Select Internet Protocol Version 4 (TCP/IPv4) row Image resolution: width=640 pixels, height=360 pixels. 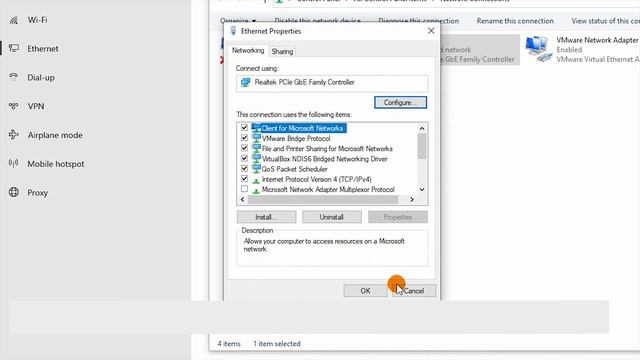[316, 179]
